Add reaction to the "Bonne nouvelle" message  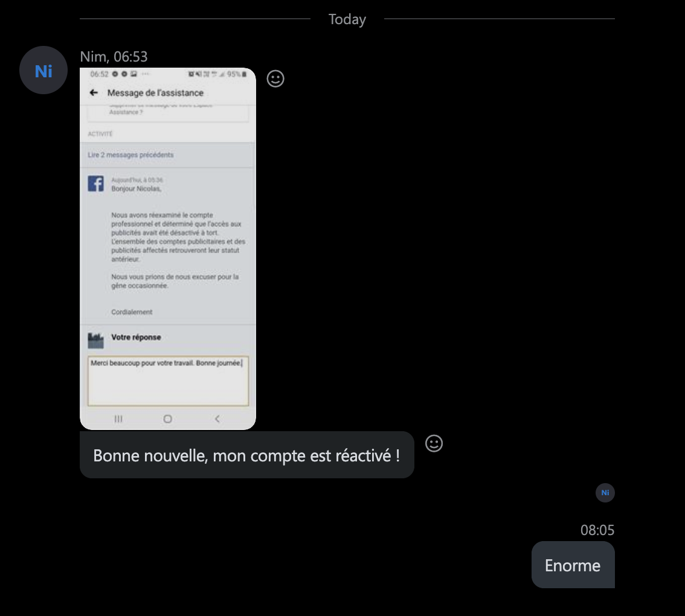click(x=434, y=443)
